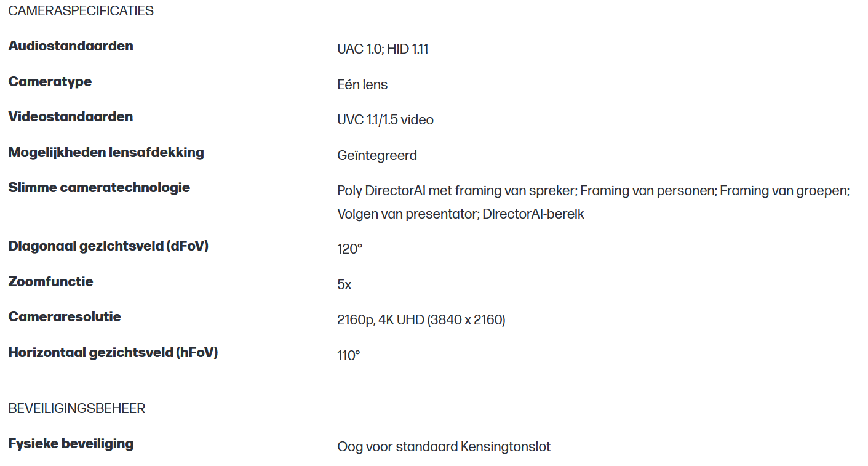Click the Zoomfunctie label
Screen dimensions: 868x466
coord(51,282)
